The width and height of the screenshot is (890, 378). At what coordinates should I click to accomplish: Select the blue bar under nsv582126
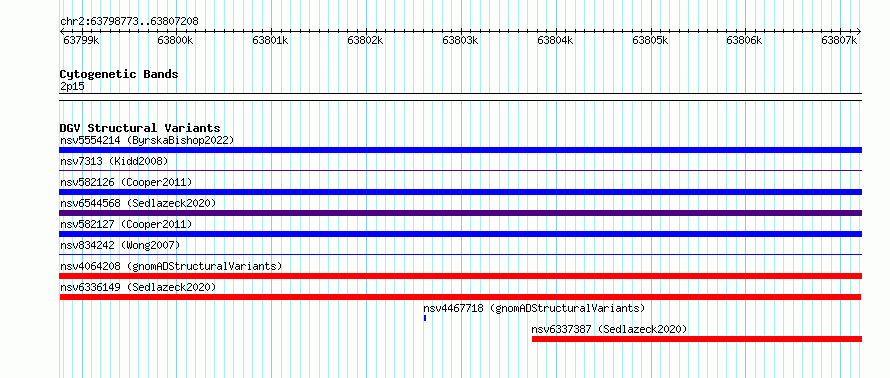click(460, 192)
